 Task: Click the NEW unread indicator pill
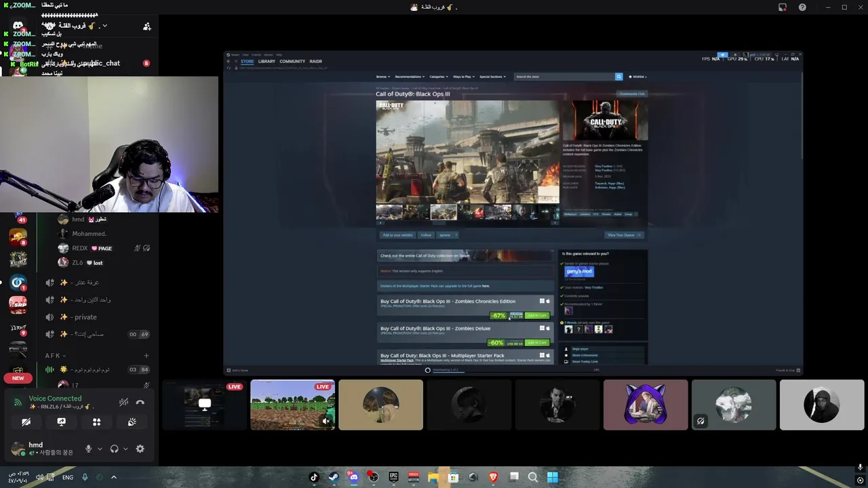tap(18, 378)
